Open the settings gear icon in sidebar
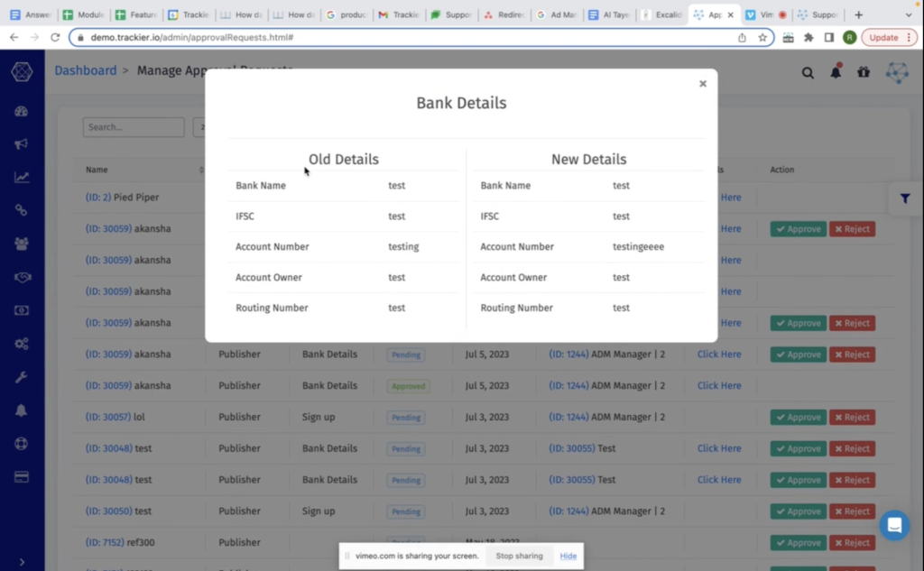This screenshot has height=571, width=924. [22, 344]
